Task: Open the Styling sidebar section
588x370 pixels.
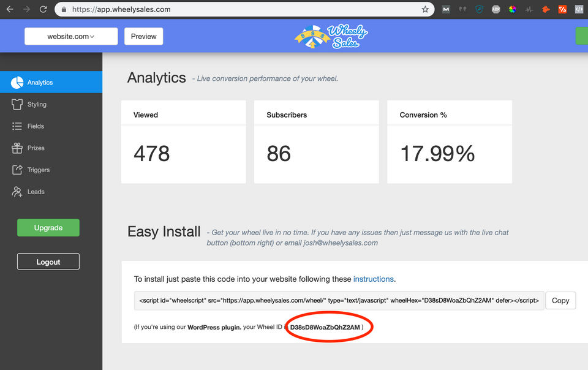Action: [x=51, y=104]
